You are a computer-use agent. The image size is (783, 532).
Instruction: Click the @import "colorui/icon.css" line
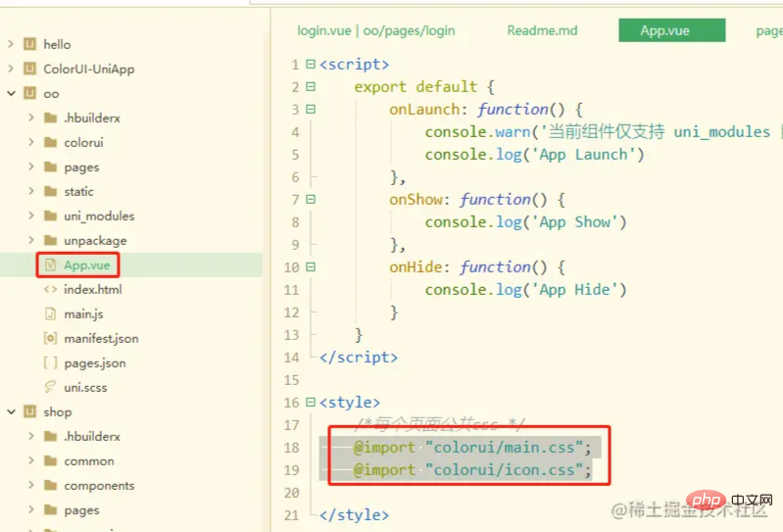pyautogui.click(x=472, y=469)
